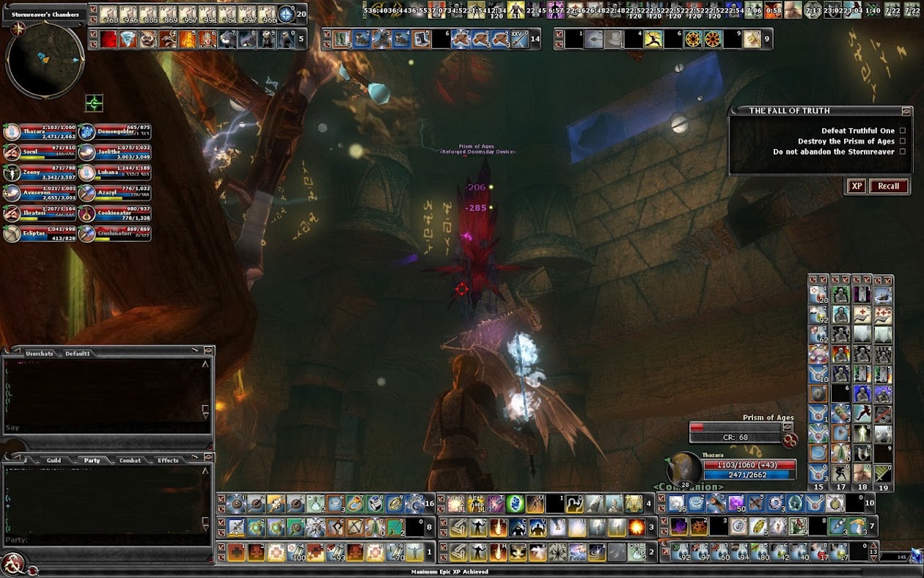Image resolution: width=924 pixels, height=578 pixels.
Task: Click Thazara's red hit point bar 1103/1060
Action: point(749,464)
